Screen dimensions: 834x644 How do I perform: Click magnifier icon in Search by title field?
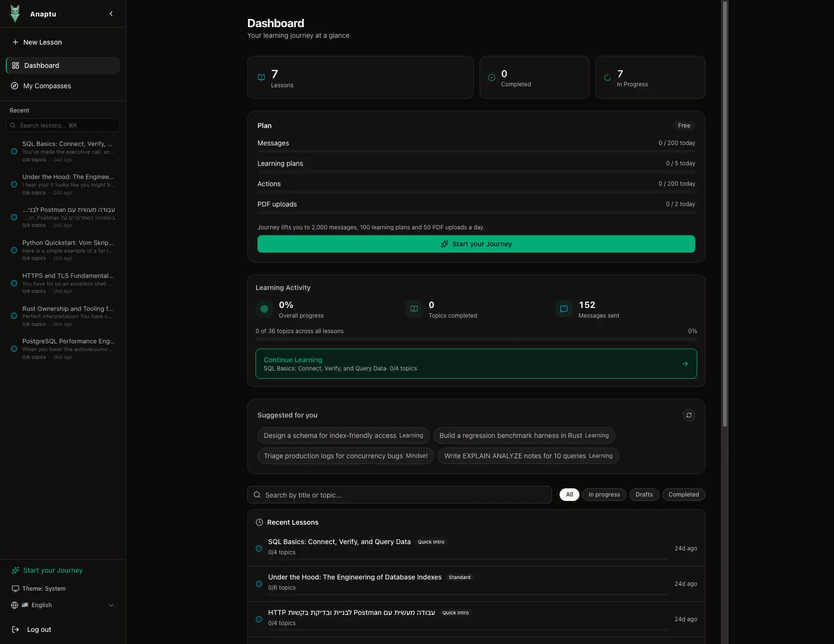(257, 495)
